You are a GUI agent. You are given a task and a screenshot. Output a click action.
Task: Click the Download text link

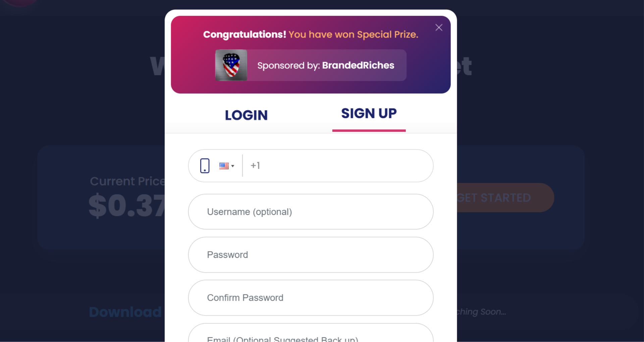click(x=125, y=312)
